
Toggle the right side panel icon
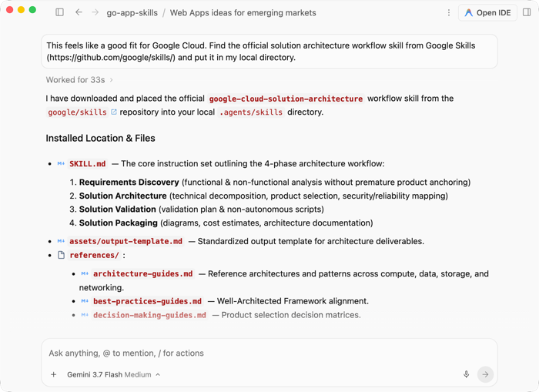point(527,12)
